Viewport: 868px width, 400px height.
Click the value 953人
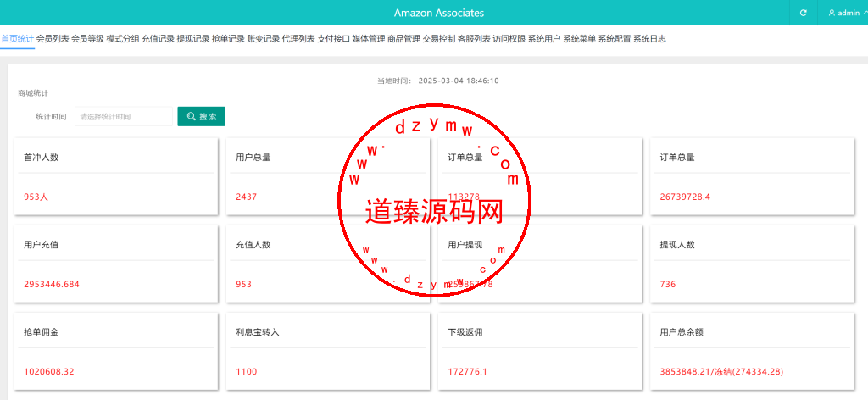coord(36,197)
